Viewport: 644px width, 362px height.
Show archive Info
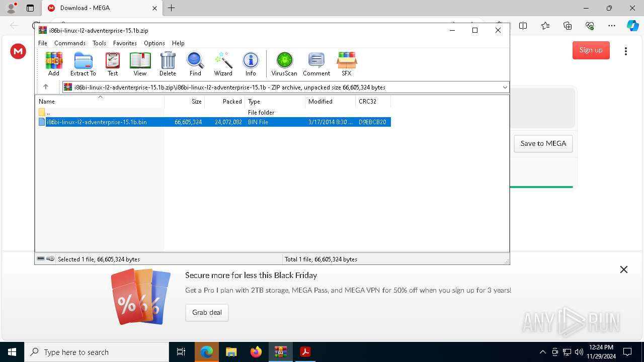tap(251, 64)
